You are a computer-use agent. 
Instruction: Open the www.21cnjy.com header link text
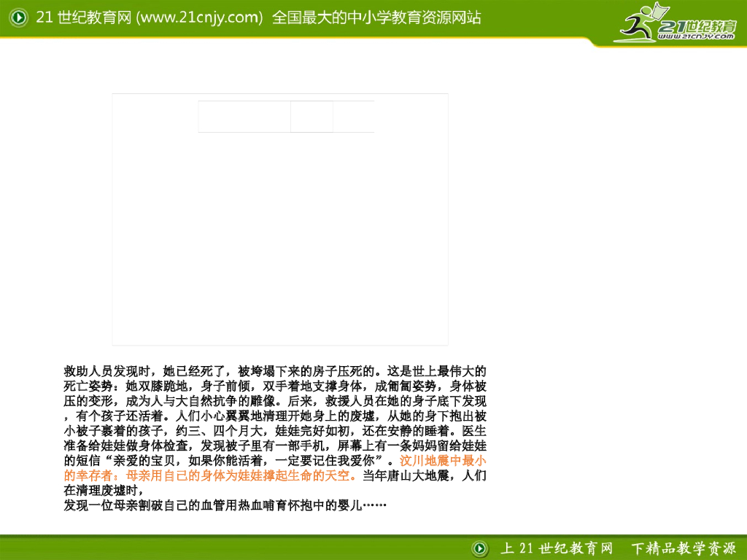[x=199, y=17]
